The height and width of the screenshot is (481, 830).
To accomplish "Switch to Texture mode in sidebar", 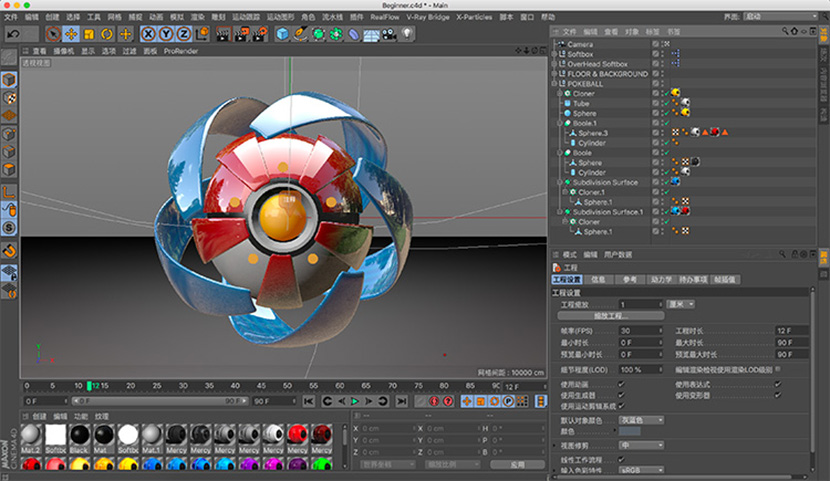I will (x=9, y=98).
